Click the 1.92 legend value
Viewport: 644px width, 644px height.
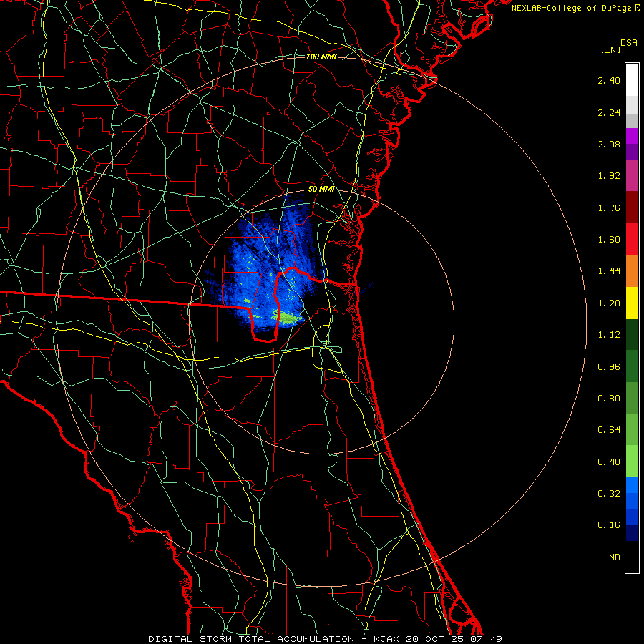pyautogui.click(x=609, y=176)
